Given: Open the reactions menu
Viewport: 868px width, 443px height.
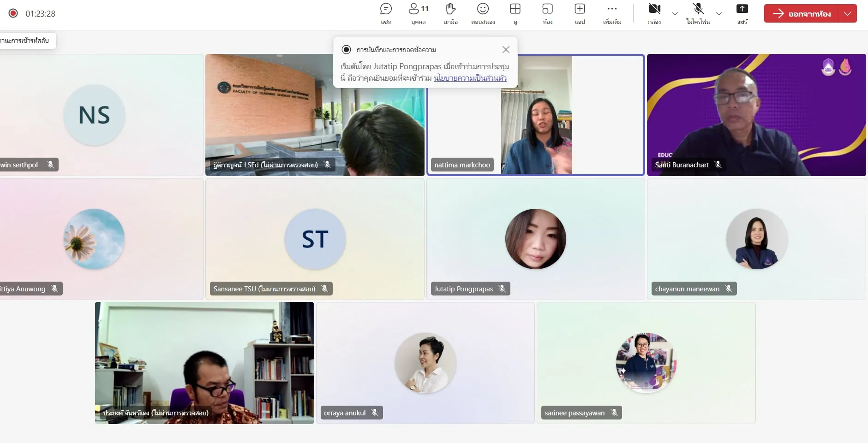Looking at the screenshot, I should click(x=483, y=13).
